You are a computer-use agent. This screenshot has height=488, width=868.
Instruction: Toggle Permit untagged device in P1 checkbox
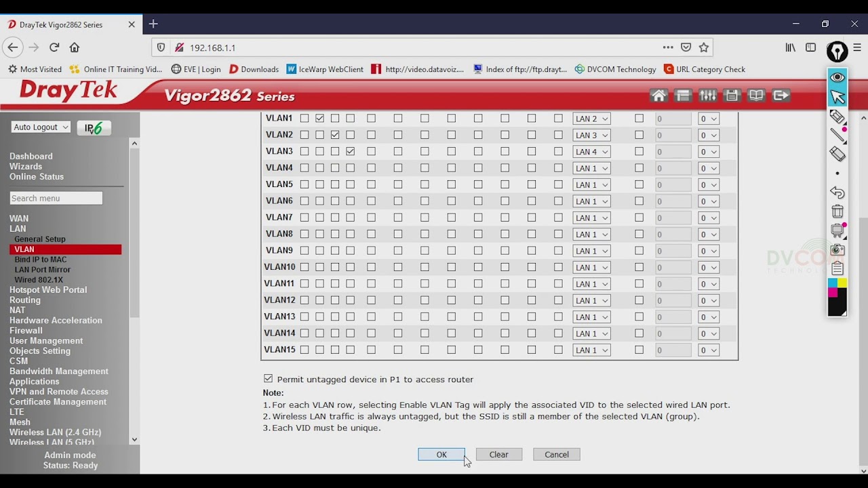(x=268, y=379)
